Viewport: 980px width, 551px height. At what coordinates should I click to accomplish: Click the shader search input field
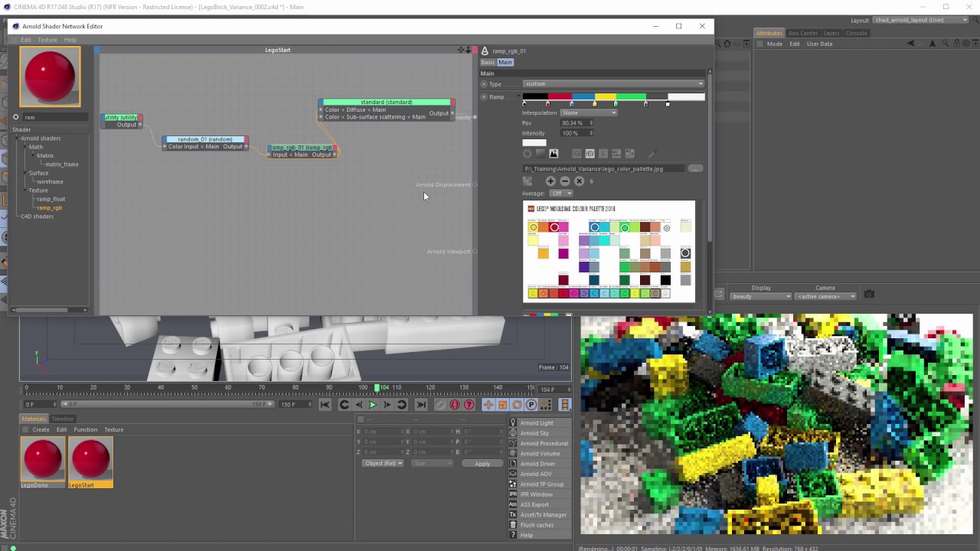(57, 117)
